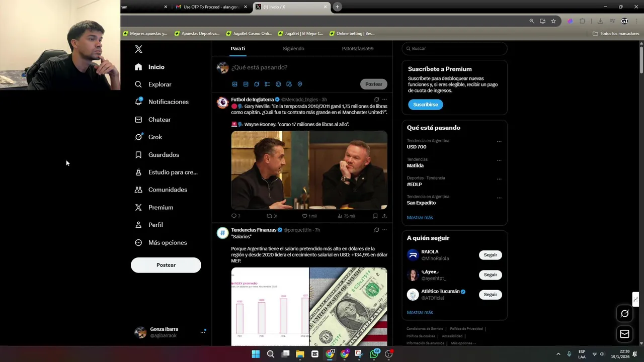Open Estudio para creadores item
This screenshot has width=644, height=362.
[x=167, y=172]
